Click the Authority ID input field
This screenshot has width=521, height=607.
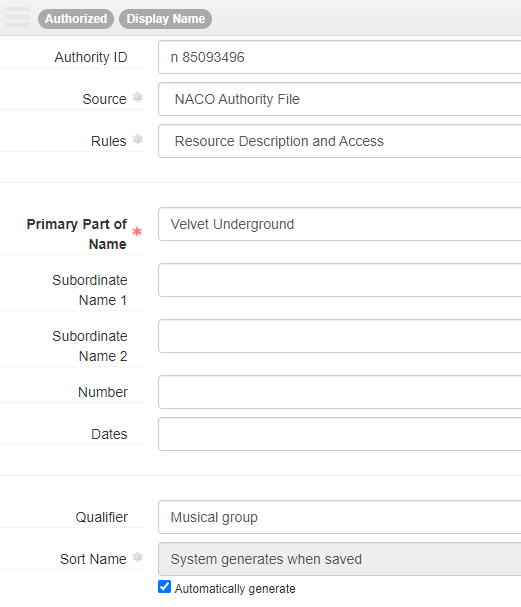(x=339, y=57)
